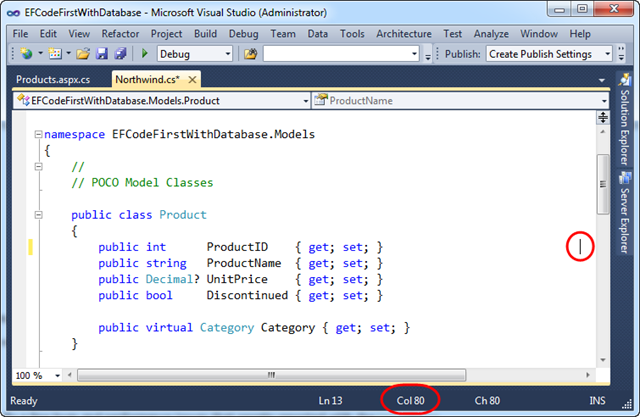Click the 'INS' insert mode indicator

click(x=598, y=401)
